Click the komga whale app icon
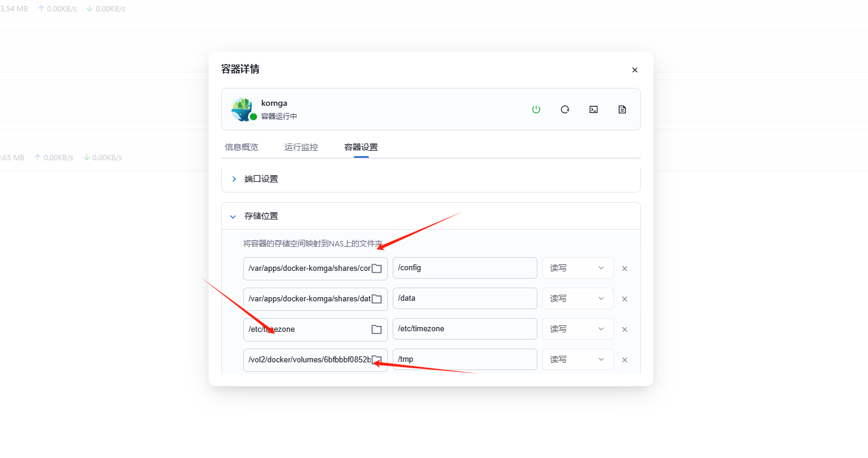This screenshot has height=458, width=868. pyautogui.click(x=242, y=109)
